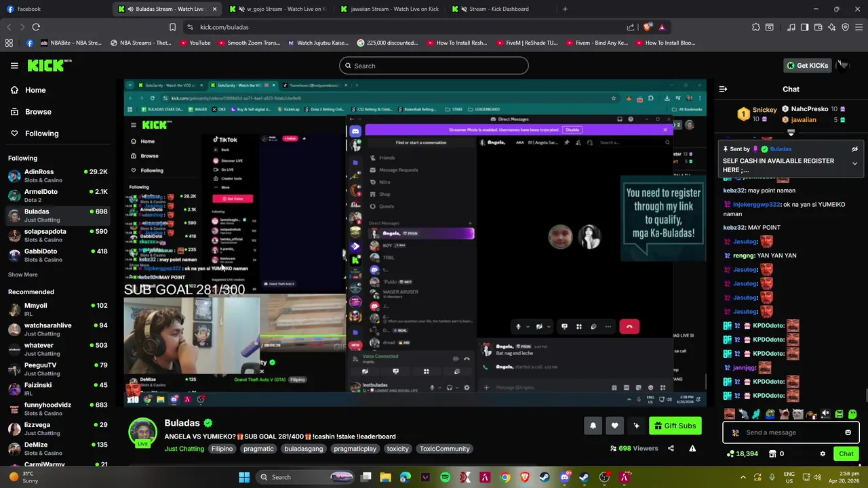Open a new browser tab
The height and width of the screenshot is (488, 868).
pyautogui.click(x=565, y=9)
